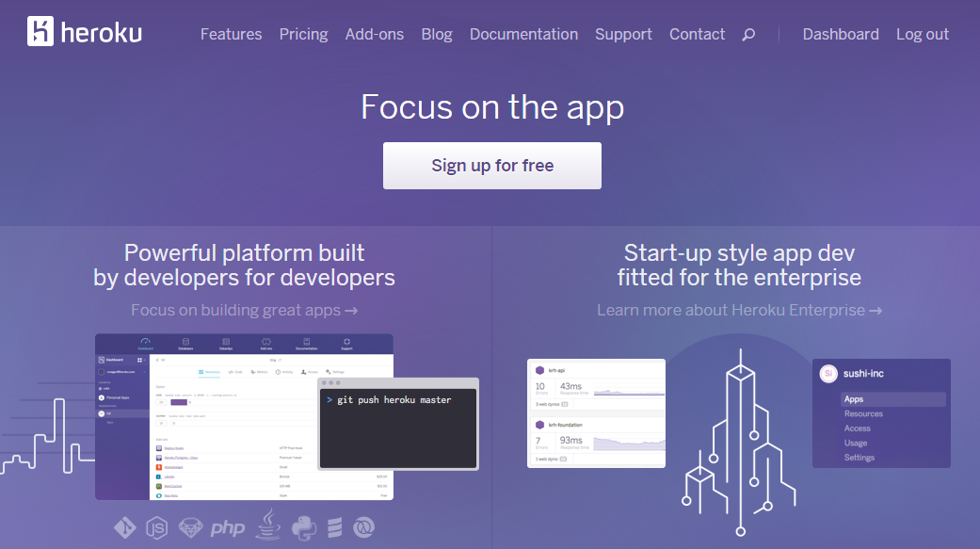
Task: Click the Sign up for free button
Action: [492, 166]
